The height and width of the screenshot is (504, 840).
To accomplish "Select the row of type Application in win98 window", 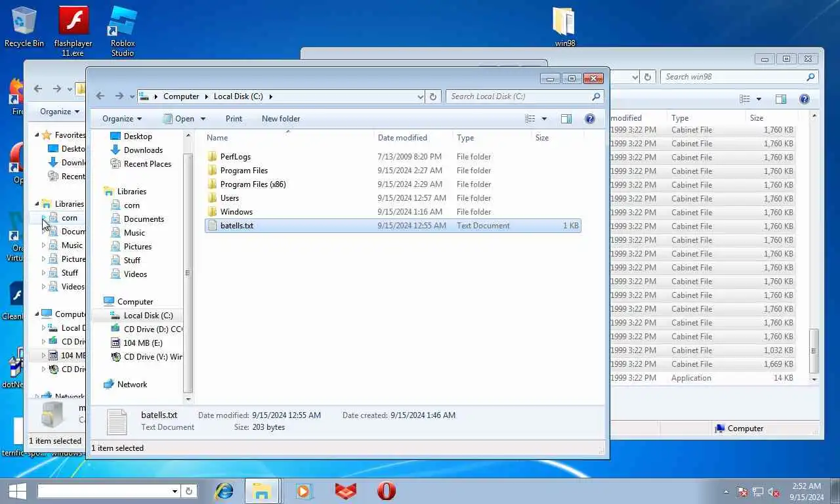I will pyautogui.click(x=702, y=378).
